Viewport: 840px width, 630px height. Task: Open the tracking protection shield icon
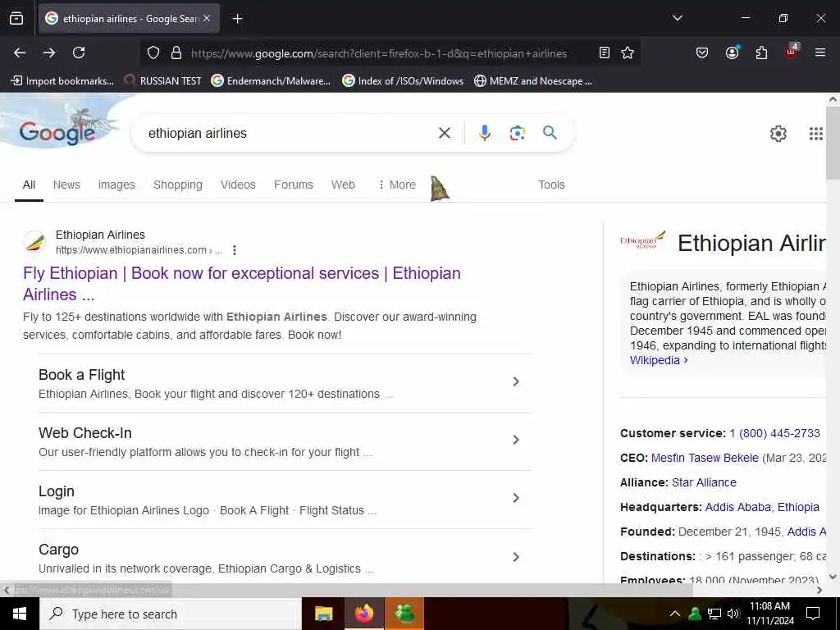(153, 52)
